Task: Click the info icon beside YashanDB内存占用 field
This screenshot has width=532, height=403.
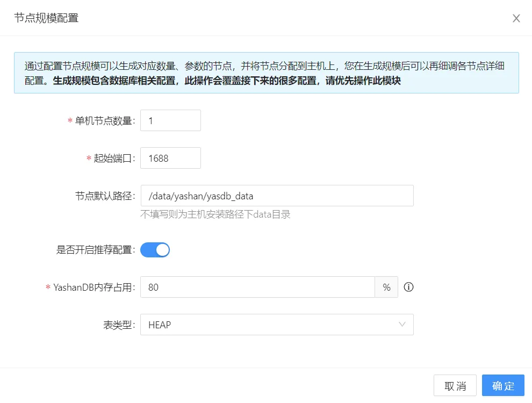Action: tap(408, 287)
